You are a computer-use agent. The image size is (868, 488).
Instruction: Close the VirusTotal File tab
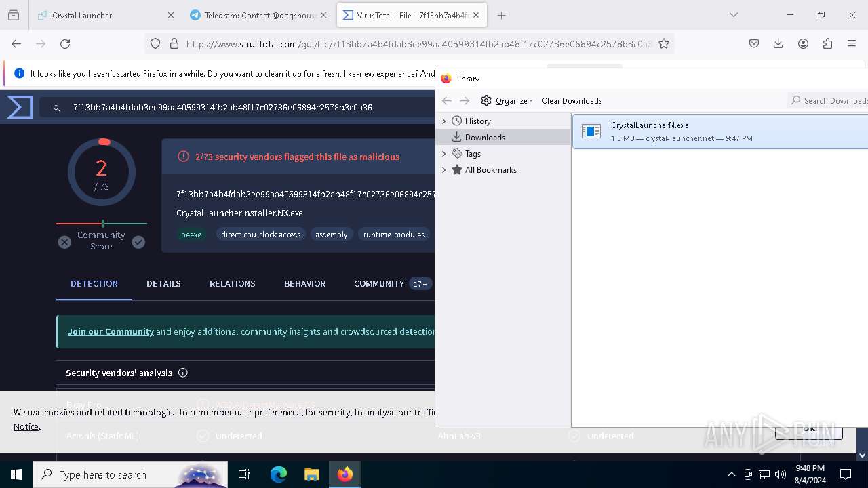[x=476, y=15]
